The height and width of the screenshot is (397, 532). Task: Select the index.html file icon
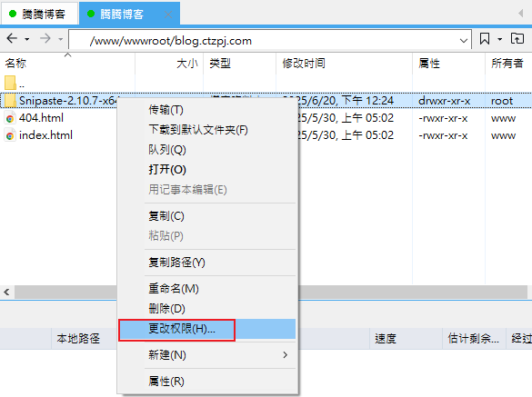(x=10, y=135)
